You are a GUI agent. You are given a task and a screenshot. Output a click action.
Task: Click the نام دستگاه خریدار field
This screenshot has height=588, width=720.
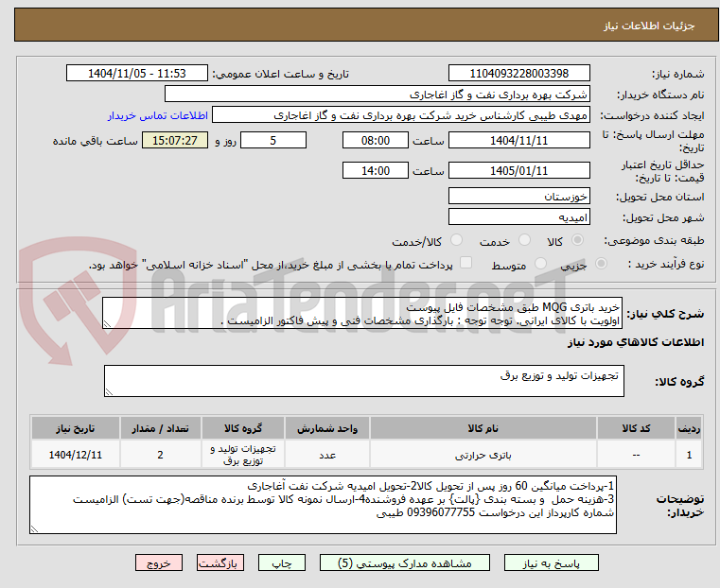point(377,95)
